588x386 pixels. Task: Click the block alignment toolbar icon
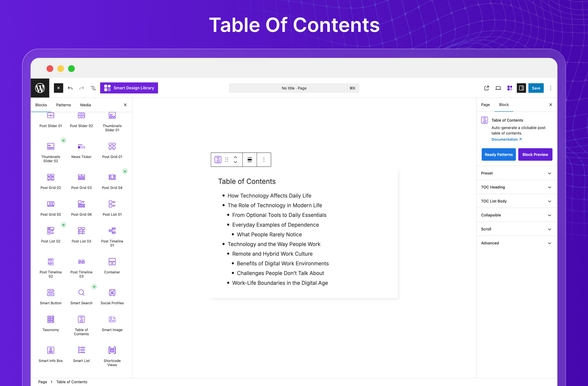click(x=250, y=160)
